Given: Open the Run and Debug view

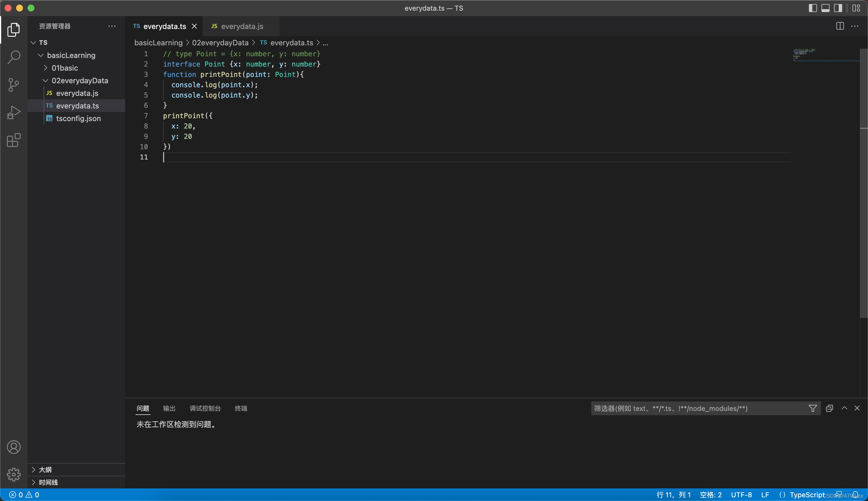Looking at the screenshot, I should (14, 112).
